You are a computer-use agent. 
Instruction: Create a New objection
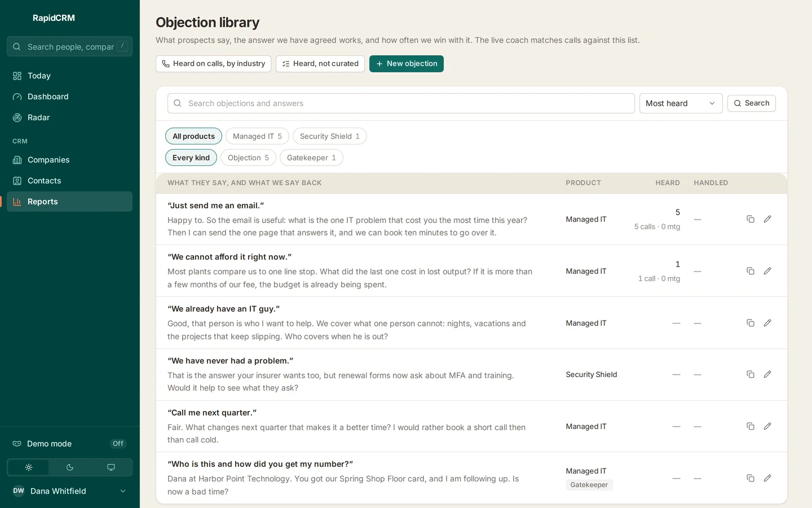pyautogui.click(x=407, y=64)
